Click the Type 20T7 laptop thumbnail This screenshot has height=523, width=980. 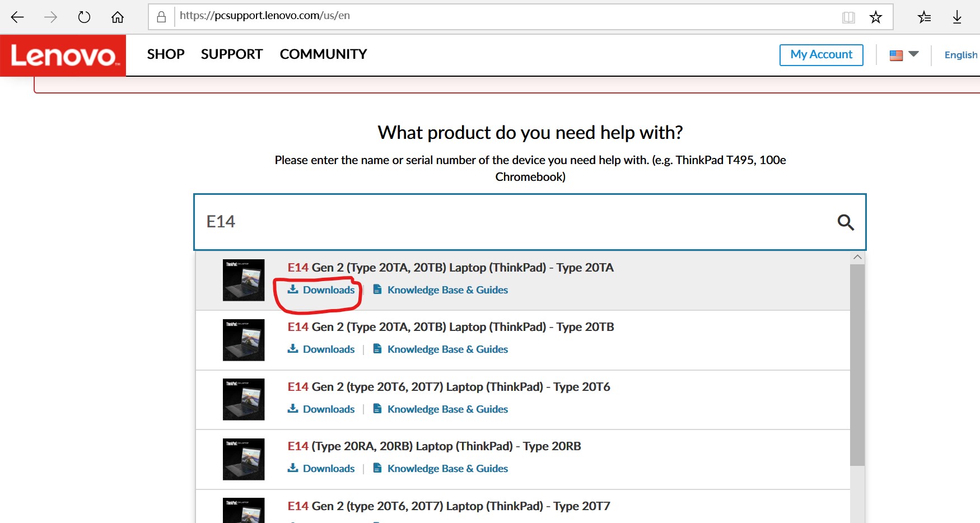click(244, 511)
